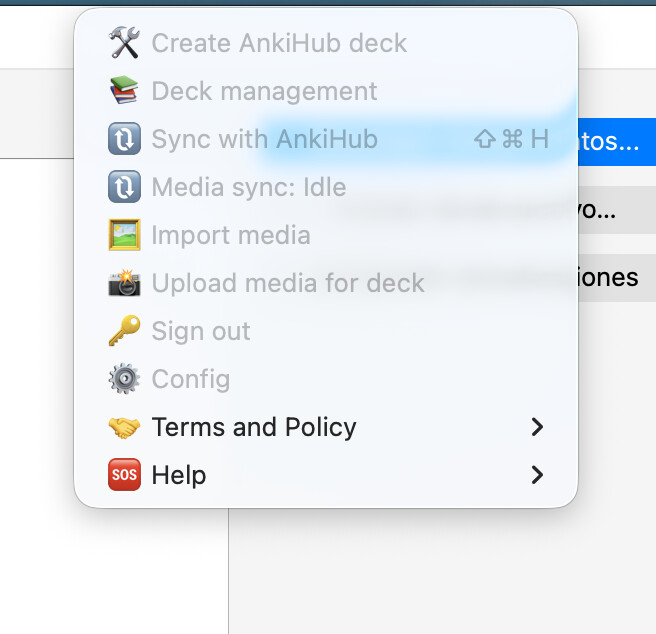Open the Terms and Policy menu entry
This screenshot has width=656, height=634.
point(326,427)
